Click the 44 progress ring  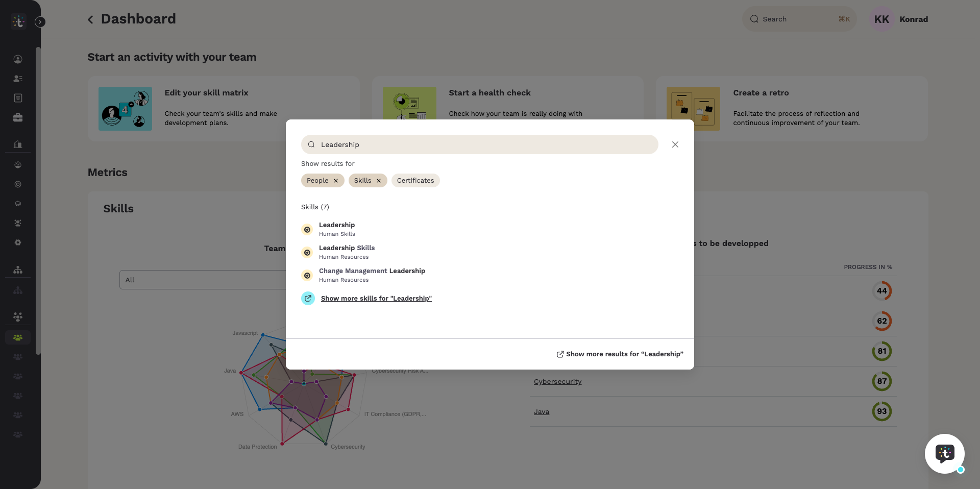point(882,291)
